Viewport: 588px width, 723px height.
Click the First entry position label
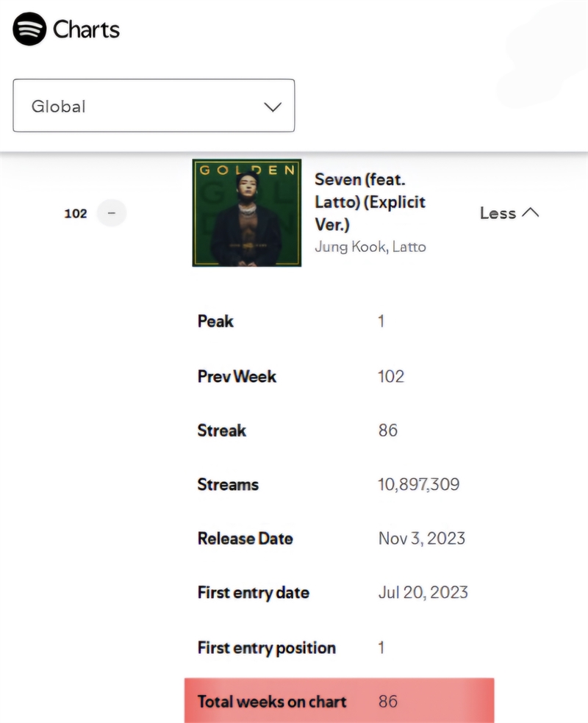pyautogui.click(x=267, y=648)
